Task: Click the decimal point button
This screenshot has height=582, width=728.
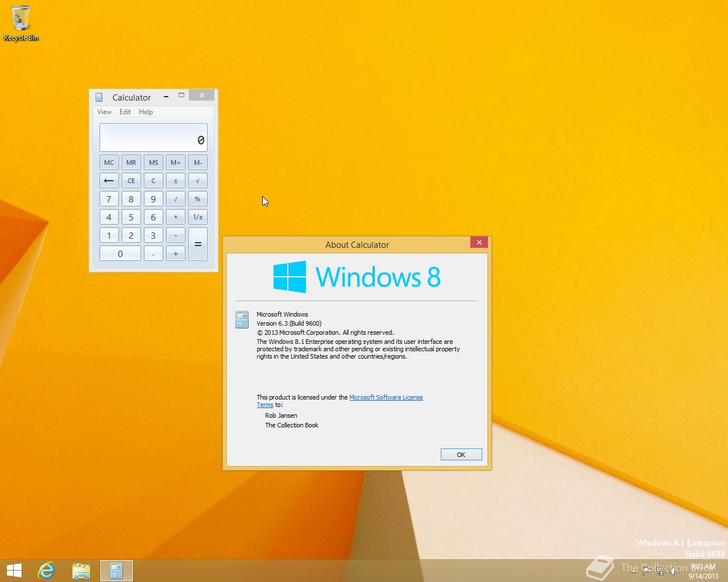Action: [x=154, y=253]
